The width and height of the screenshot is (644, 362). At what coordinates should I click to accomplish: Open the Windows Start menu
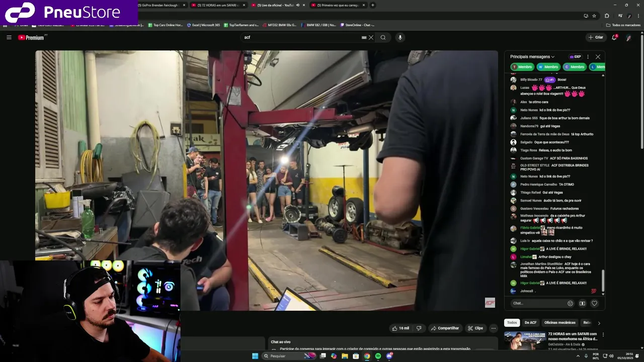(255, 356)
